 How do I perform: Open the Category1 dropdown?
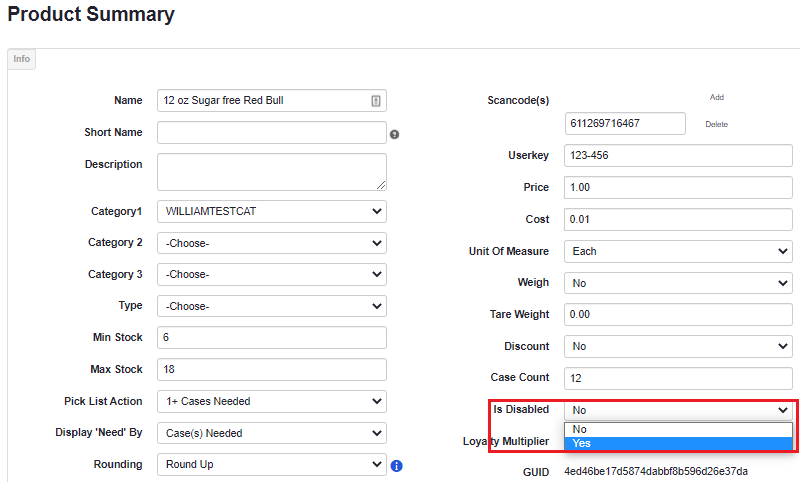point(271,211)
